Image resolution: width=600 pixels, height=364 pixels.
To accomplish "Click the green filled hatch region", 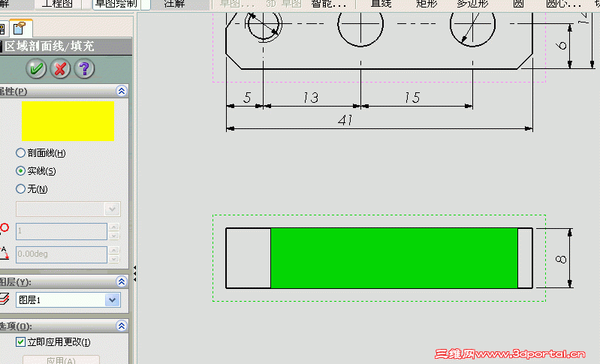I will pyautogui.click(x=394, y=258).
